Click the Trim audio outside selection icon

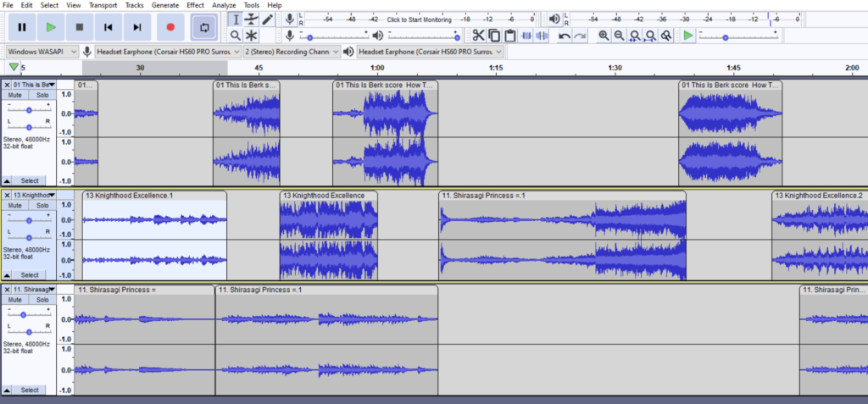526,36
